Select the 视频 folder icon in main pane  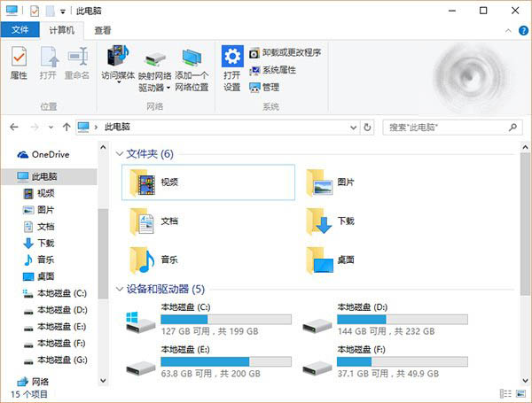143,182
